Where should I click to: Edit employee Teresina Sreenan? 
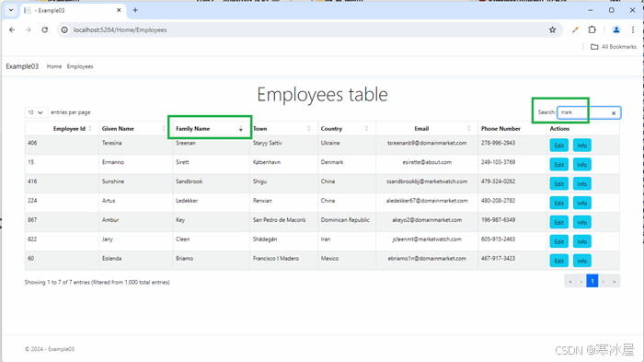559,146
